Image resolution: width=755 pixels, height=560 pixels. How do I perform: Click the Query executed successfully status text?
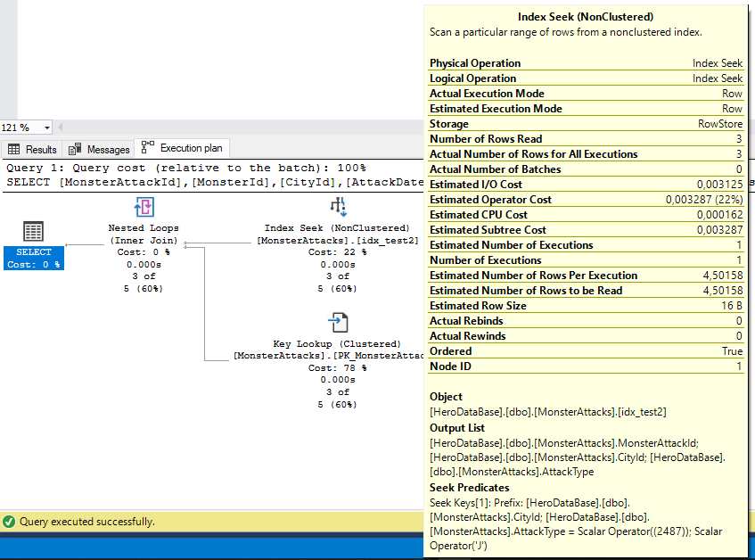87,522
